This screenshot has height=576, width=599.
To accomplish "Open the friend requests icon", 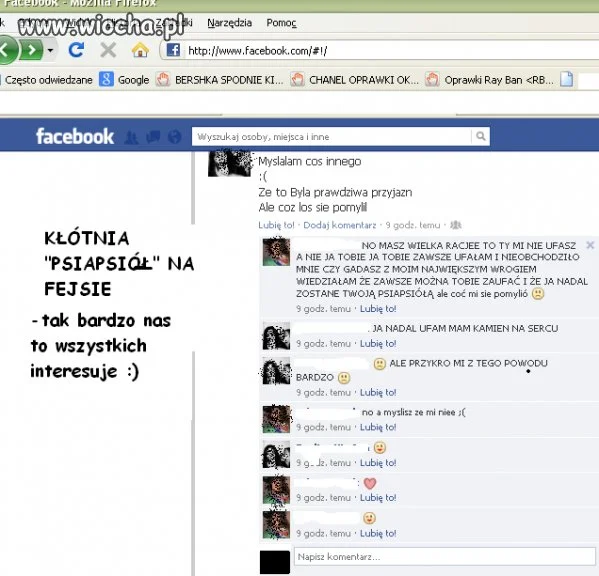I will pos(131,137).
